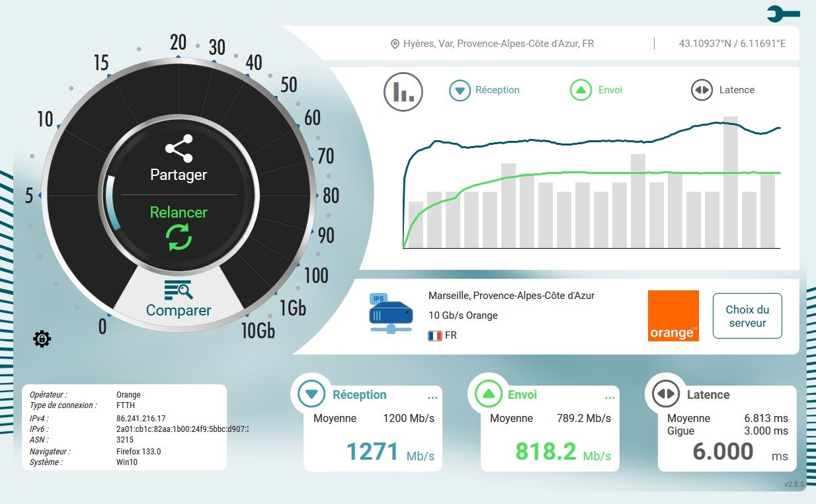Click the Relancer refresh arrows icon
Viewport: 816px width, 504px height.
coord(179,237)
